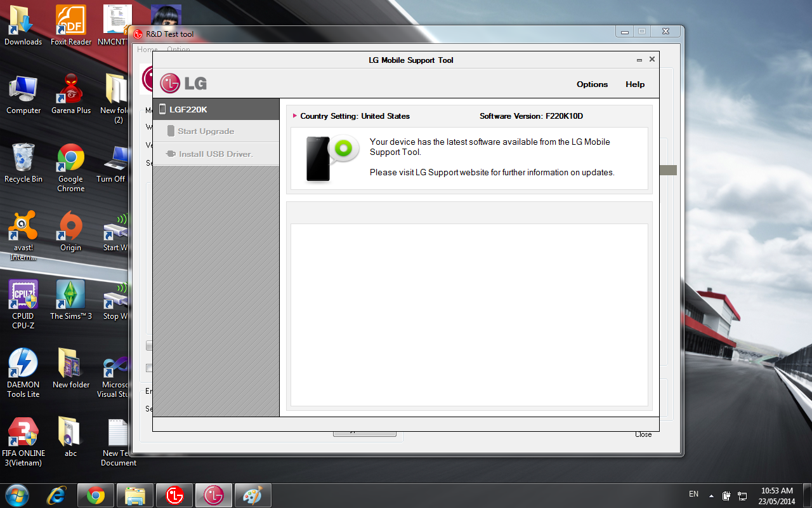The width and height of the screenshot is (812, 508).
Task: Open the Recycle Bin
Action: [23, 163]
